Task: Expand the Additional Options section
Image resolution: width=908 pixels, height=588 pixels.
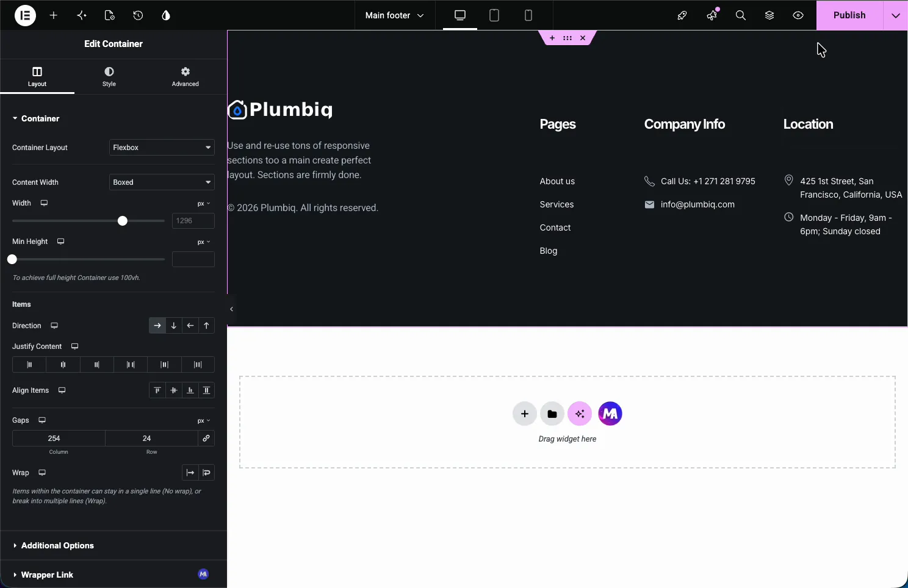Action: click(113, 545)
